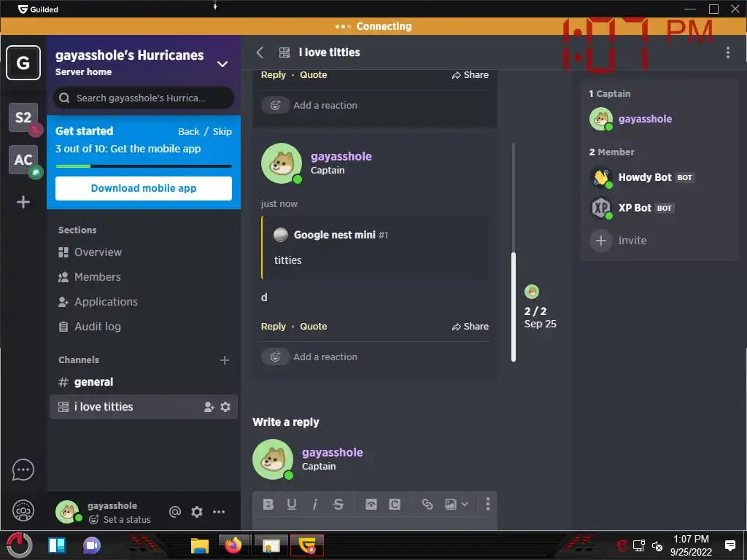The height and width of the screenshot is (560, 747).
Task: Add a new server with plus icon
Action: click(x=23, y=202)
